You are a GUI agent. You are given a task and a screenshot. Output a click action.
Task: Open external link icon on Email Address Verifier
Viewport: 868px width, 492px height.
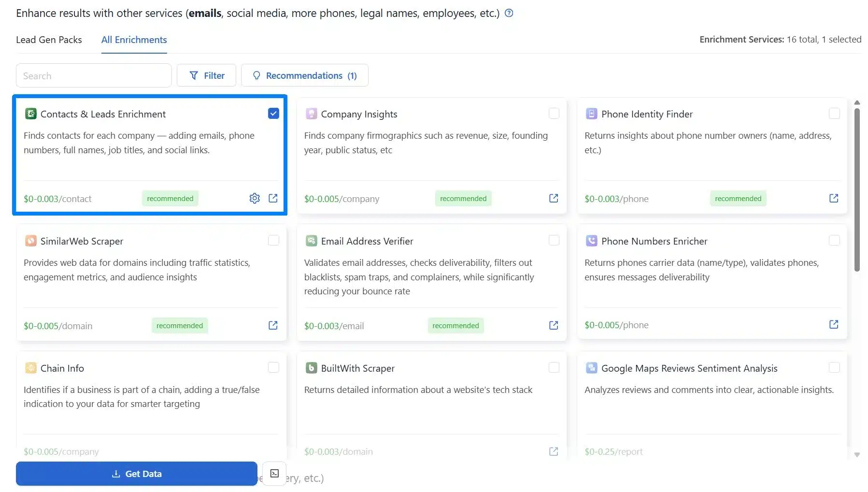[x=554, y=325]
